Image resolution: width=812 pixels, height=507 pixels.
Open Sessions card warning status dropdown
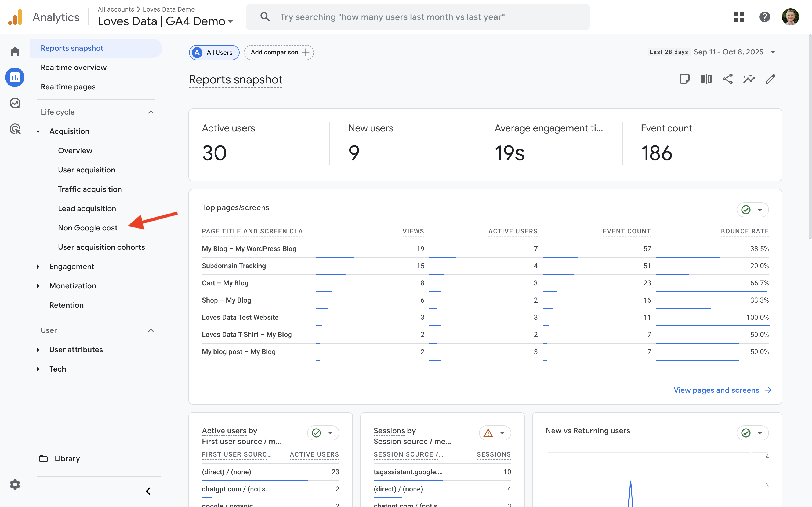[495, 433]
